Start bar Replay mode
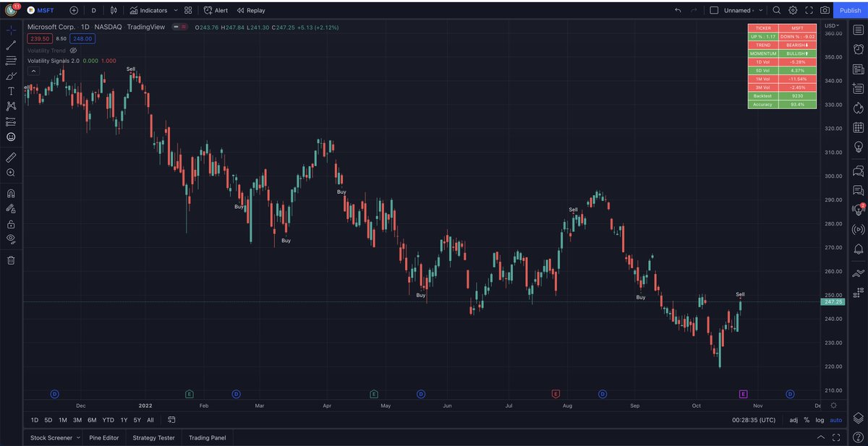The height and width of the screenshot is (446, 868). click(x=251, y=10)
